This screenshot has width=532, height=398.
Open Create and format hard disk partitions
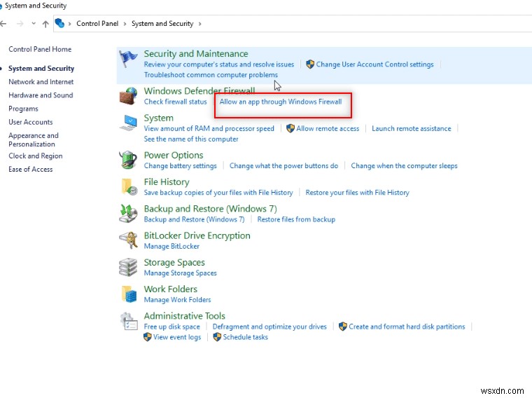click(407, 327)
